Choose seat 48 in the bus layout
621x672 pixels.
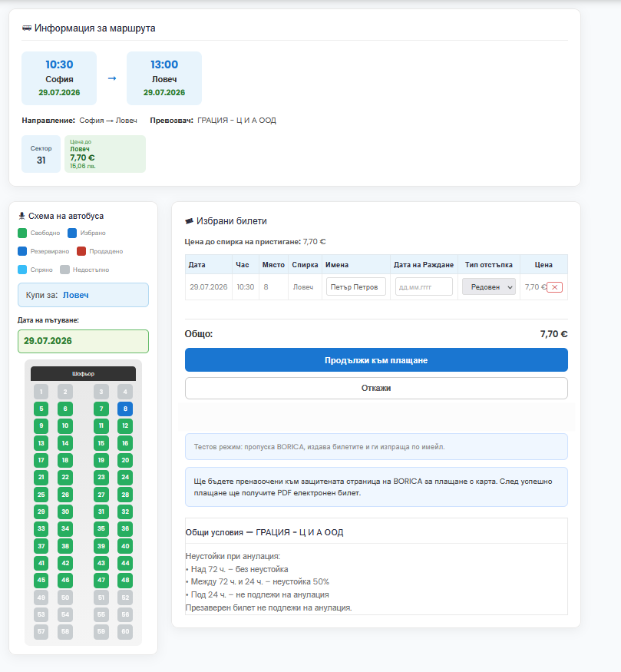pyautogui.click(x=125, y=581)
